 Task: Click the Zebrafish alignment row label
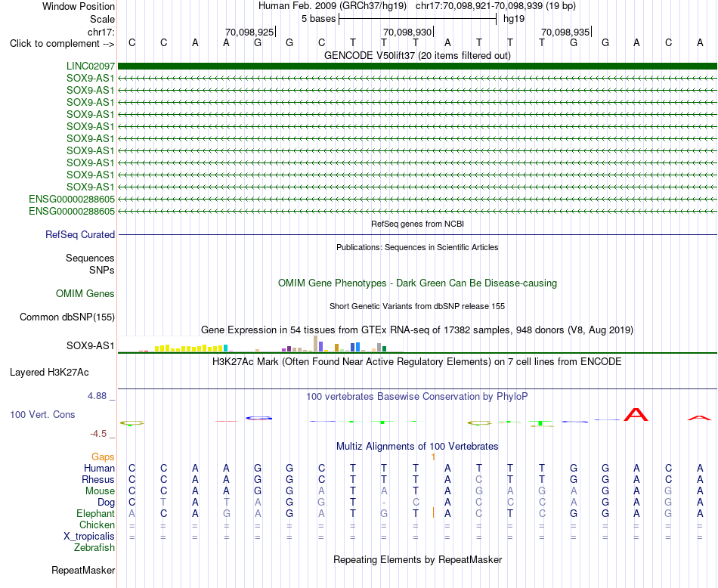(x=94, y=547)
